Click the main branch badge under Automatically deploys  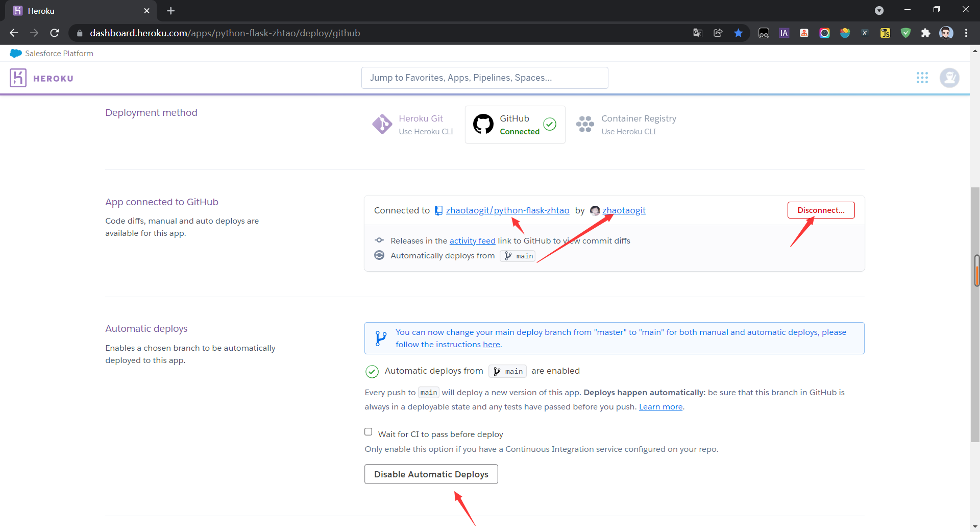click(x=519, y=256)
